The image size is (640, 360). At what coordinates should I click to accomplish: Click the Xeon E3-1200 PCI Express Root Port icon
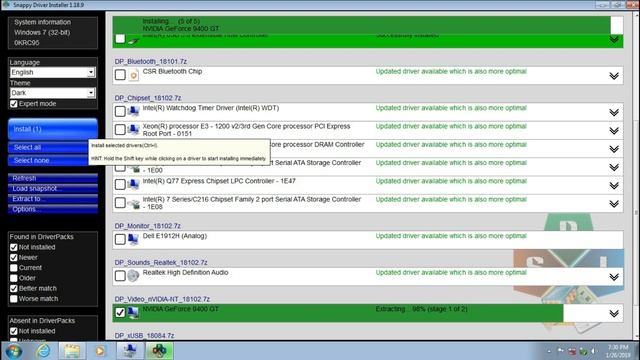[133, 130]
